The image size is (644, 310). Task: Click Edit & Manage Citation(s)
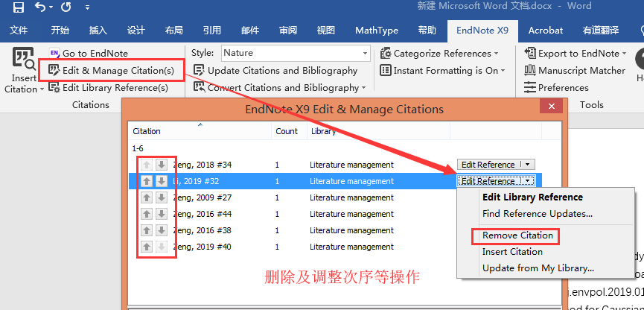point(111,70)
